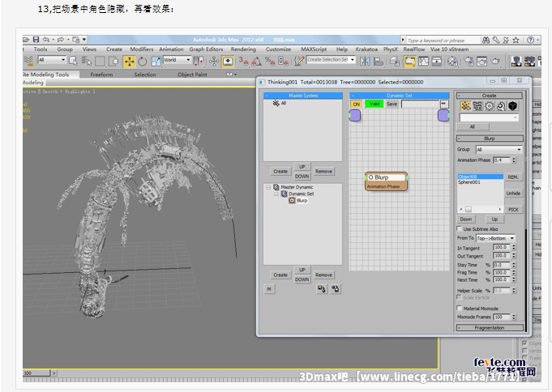Image resolution: width=552 pixels, height=392 pixels.
Task: Toggle Dynamic Set ON button
Action: pos(357,104)
